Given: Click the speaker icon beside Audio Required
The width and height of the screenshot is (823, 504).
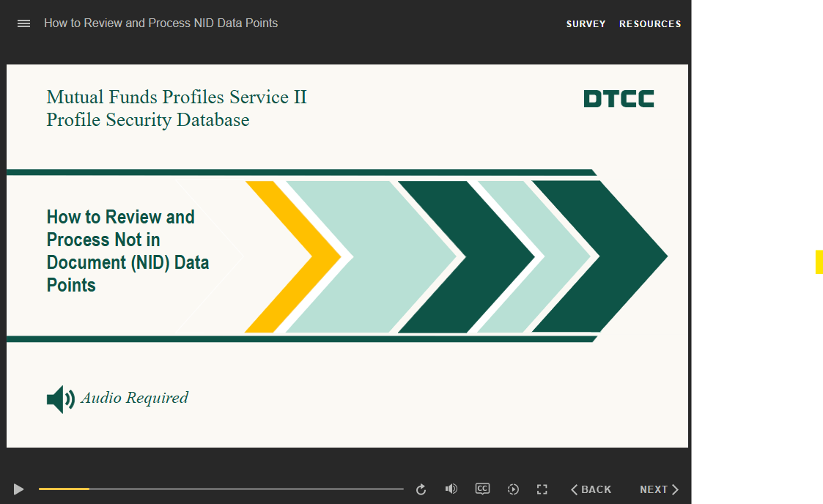Looking at the screenshot, I should (60, 399).
